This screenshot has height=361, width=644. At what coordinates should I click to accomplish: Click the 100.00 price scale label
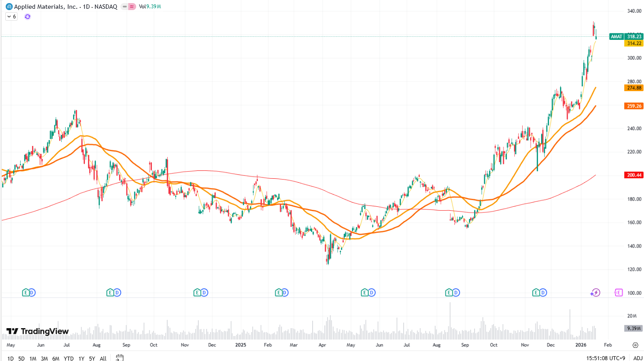click(634, 293)
